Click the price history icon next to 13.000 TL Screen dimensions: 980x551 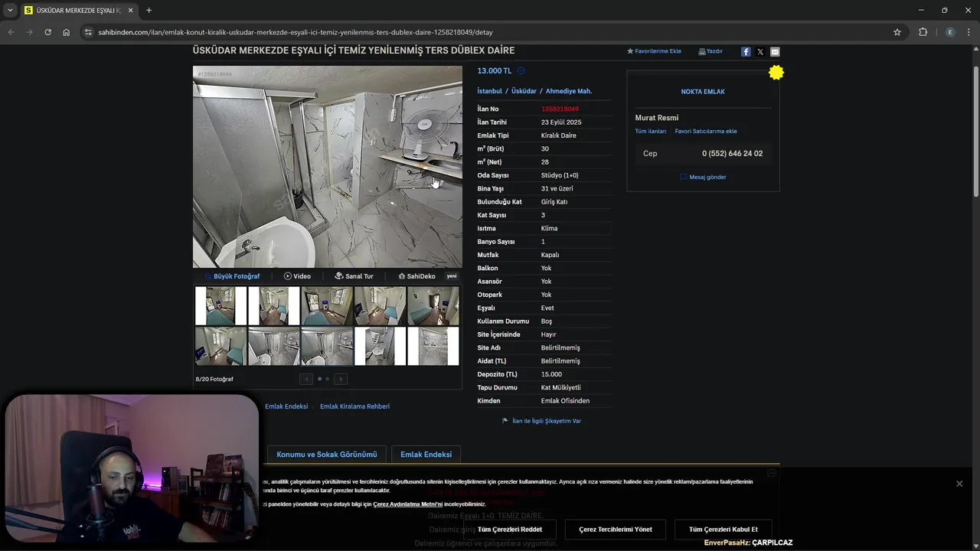coord(521,71)
